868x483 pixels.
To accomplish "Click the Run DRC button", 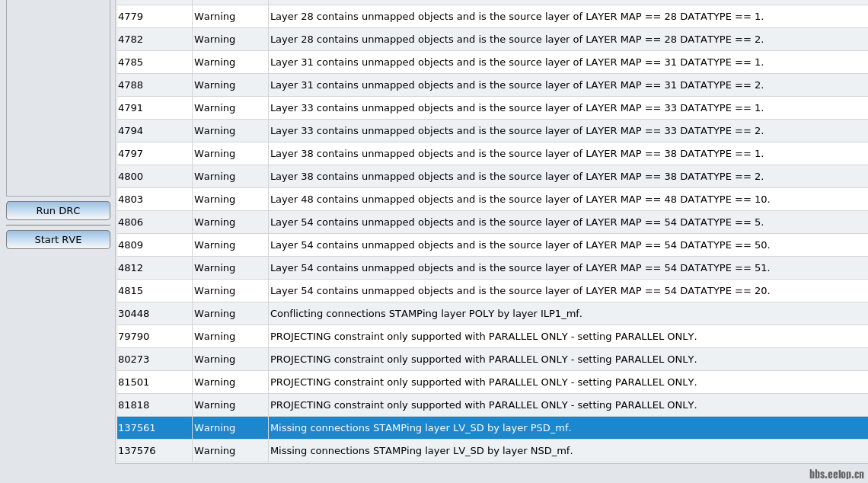I will point(58,210).
